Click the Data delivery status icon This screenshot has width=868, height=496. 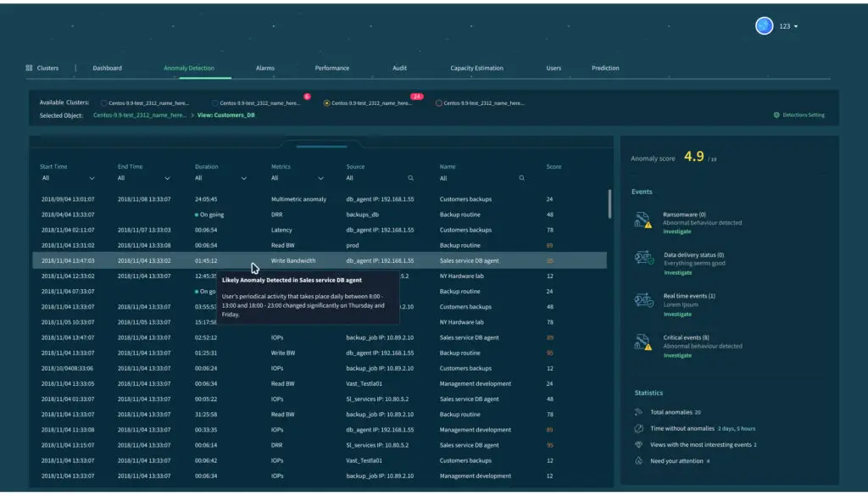pos(643,259)
